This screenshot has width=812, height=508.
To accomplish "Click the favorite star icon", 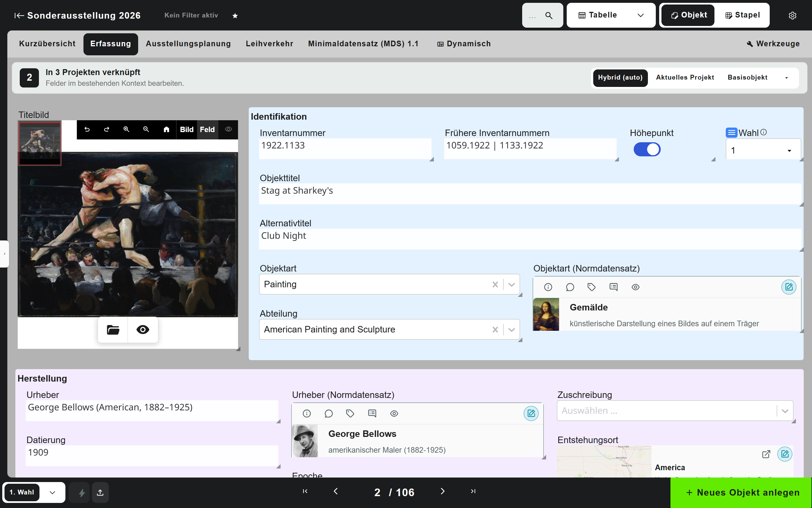I will (x=235, y=16).
